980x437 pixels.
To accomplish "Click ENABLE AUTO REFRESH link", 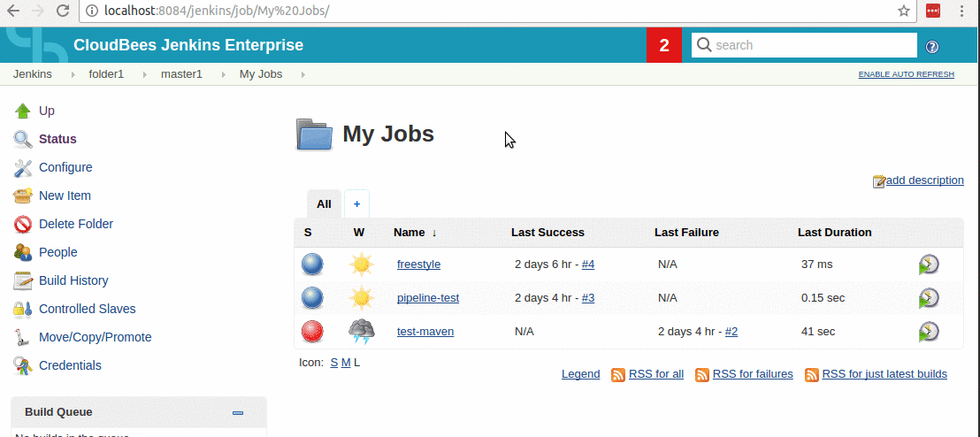I will tap(907, 74).
